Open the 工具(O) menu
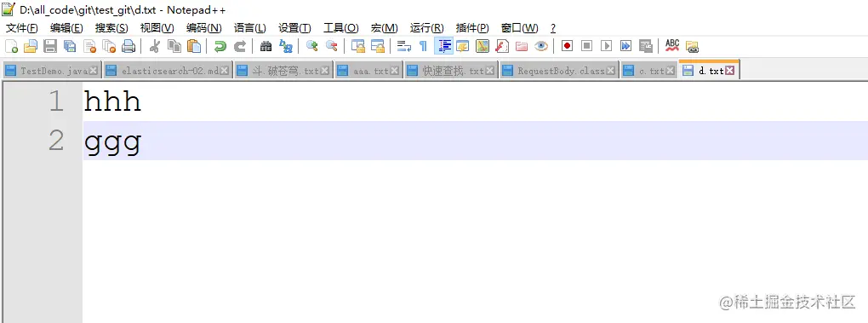The height and width of the screenshot is (323, 868). point(341,28)
